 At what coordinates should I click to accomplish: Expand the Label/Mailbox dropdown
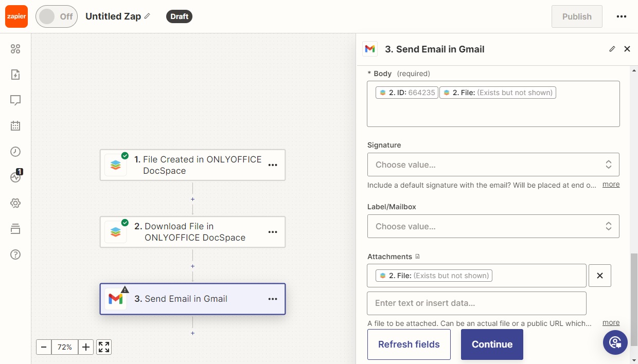493,226
